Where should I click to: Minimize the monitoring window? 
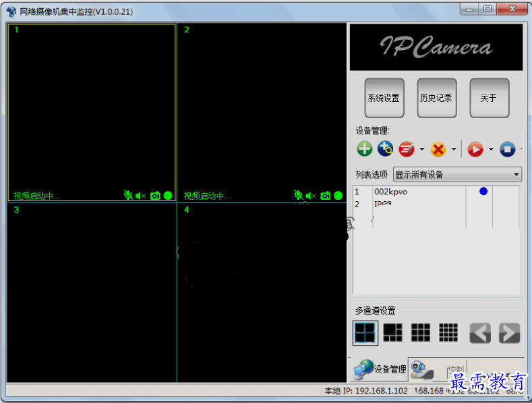(x=469, y=9)
